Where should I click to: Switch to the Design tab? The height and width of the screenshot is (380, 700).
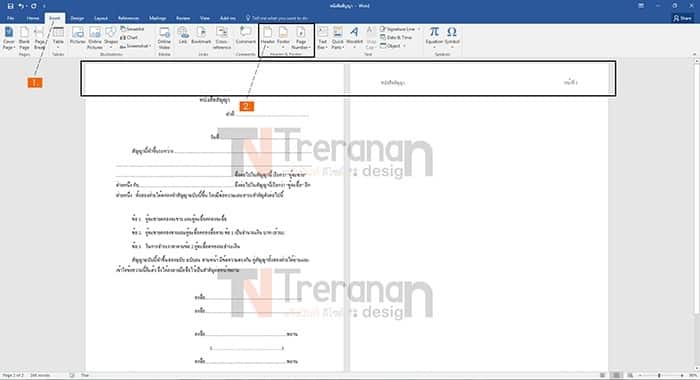(x=77, y=18)
